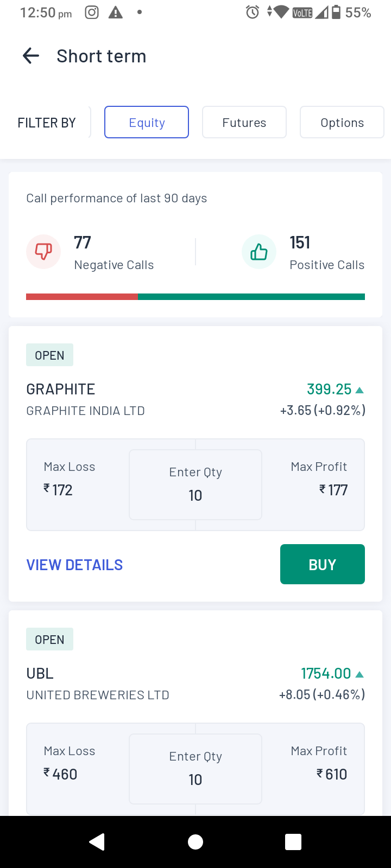Viewport: 391px width, 868px height.
Task: Edit quantity field for GRAPHITE
Action: pyautogui.click(x=195, y=485)
